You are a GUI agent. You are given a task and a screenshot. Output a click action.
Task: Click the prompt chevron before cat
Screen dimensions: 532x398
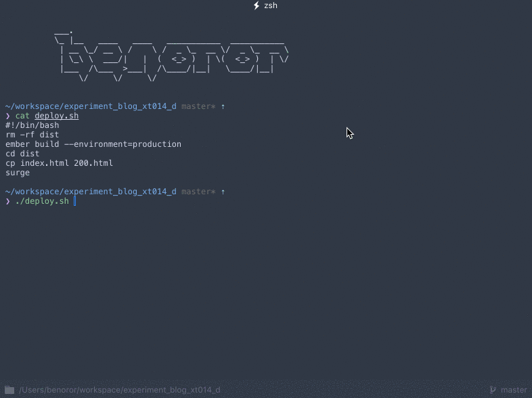click(x=8, y=116)
